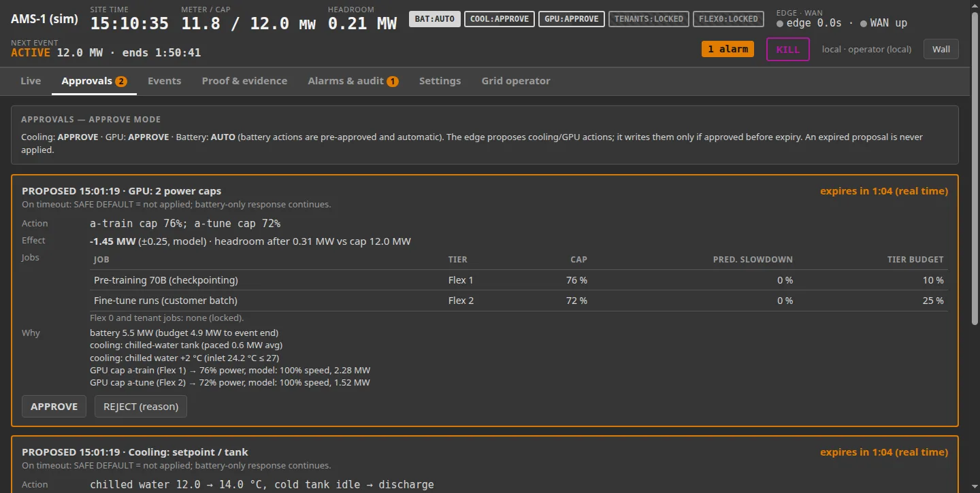This screenshot has height=493, width=980.
Task: Click the Fine-tune runs (customer batch) job row
Action: tap(519, 301)
